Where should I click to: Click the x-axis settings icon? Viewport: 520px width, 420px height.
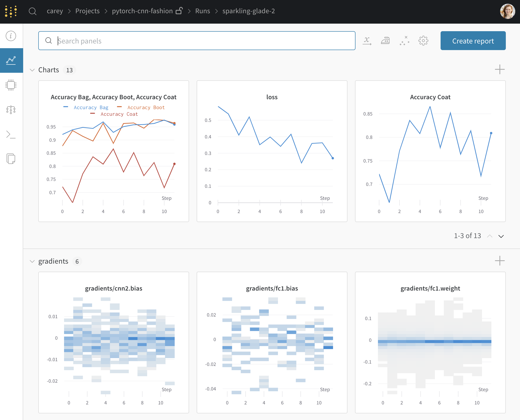pos(367,41)
